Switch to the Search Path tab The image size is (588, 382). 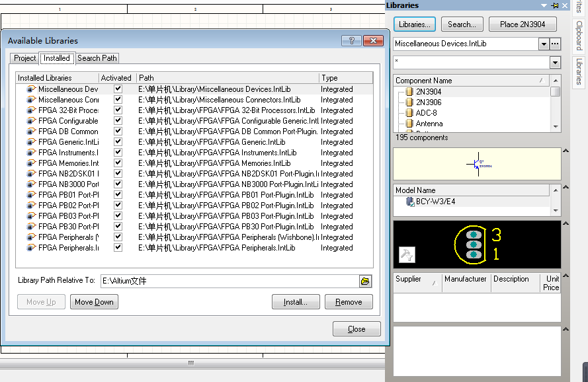[97, 58]
